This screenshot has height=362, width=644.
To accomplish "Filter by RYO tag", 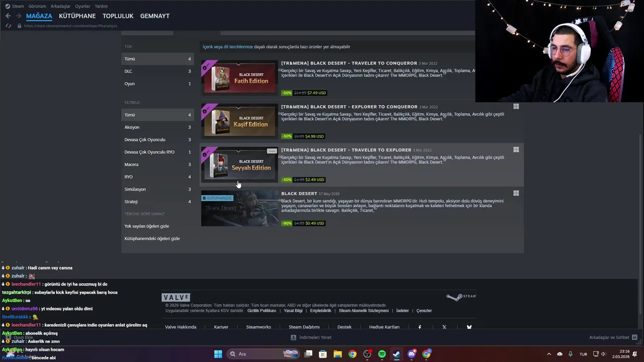I will 157,177.
